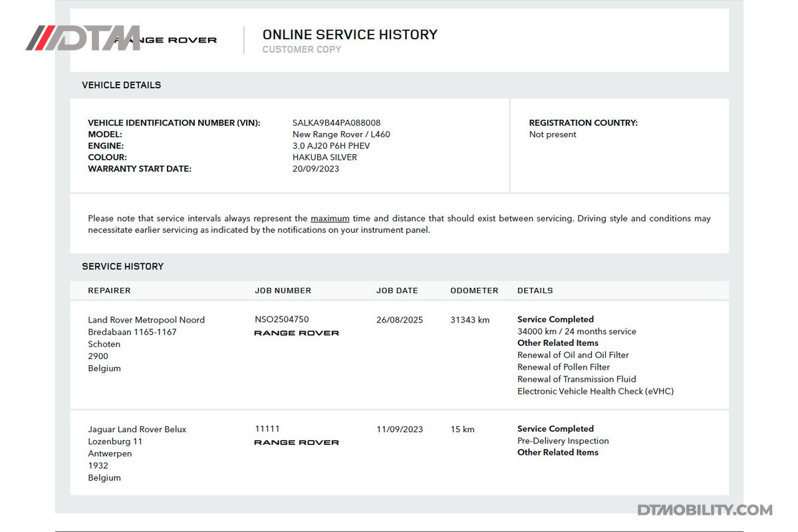The image size is (798, 532).
Task: Click the warranty start date 20/09/2023
Action: [316, 169]
